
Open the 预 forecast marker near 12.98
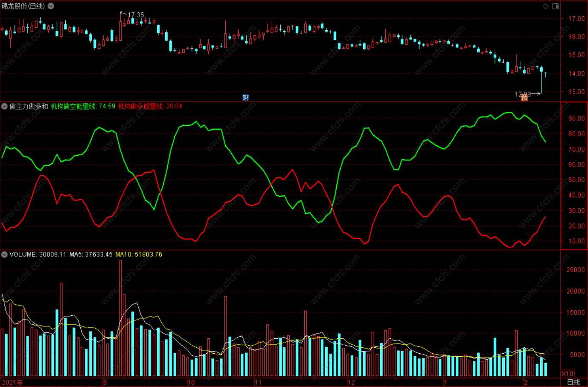[524, 98]
